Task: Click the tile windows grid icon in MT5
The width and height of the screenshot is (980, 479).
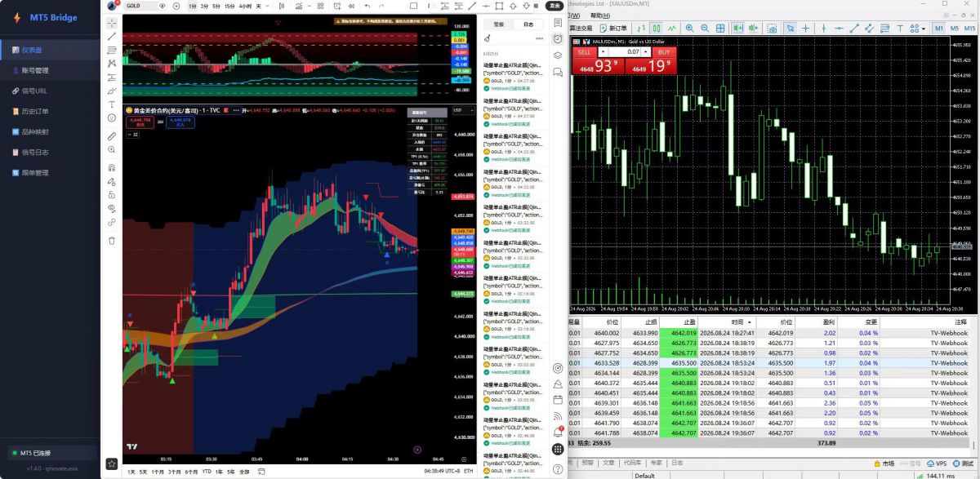Action: 720,28
